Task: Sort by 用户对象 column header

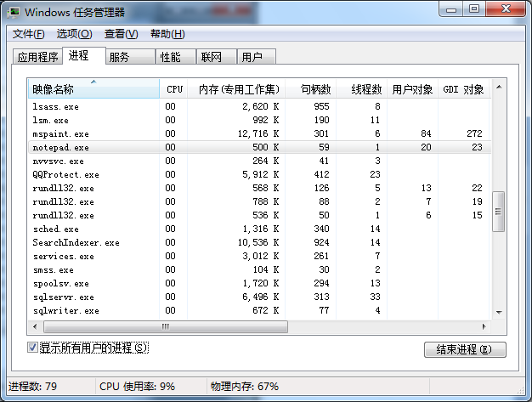Action: pos(412,89)
